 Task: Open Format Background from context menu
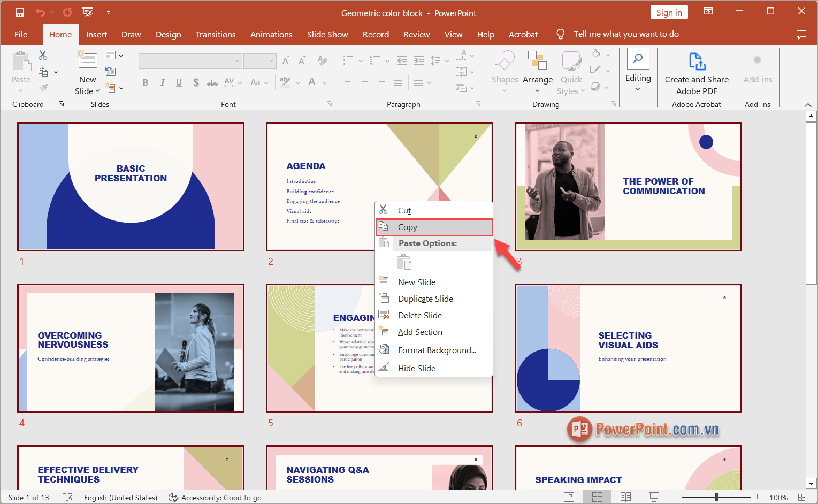pyautogui.click(x=434, y=350)
